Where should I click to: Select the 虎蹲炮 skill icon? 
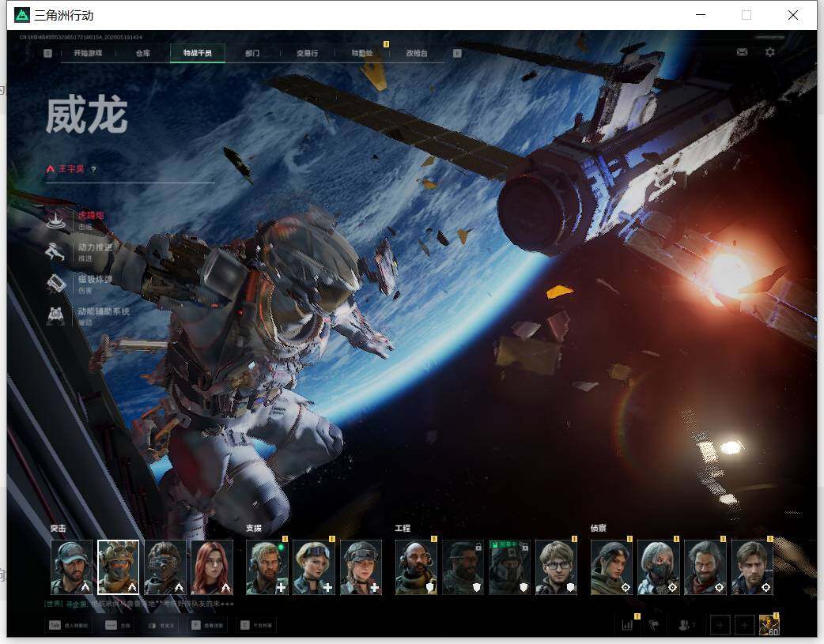(x=56, y=220)
